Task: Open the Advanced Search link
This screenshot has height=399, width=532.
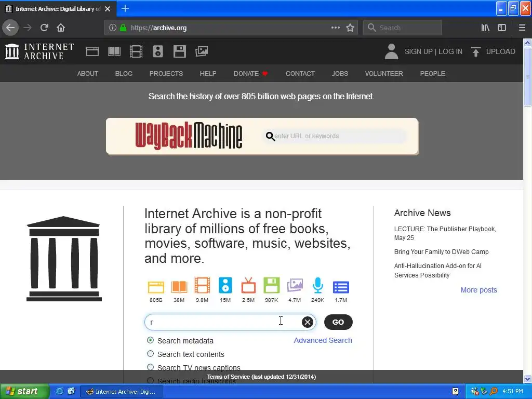Action: tap(323, 340)
